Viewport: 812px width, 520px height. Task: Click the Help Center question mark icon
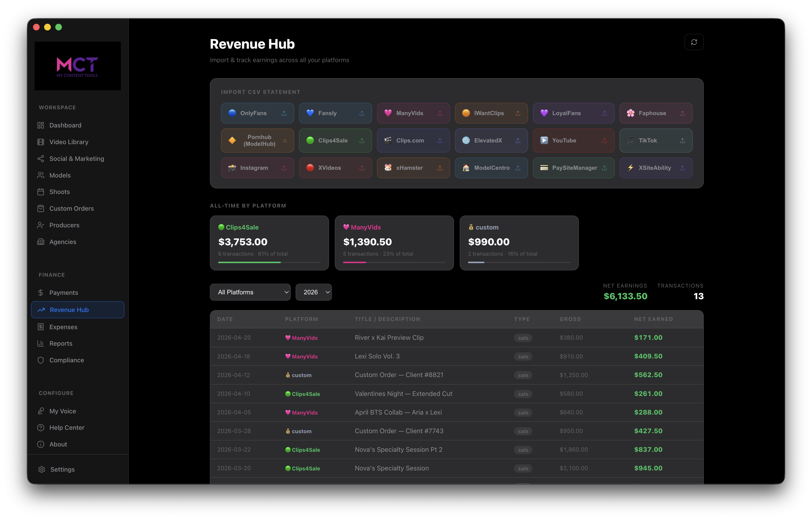41,427
